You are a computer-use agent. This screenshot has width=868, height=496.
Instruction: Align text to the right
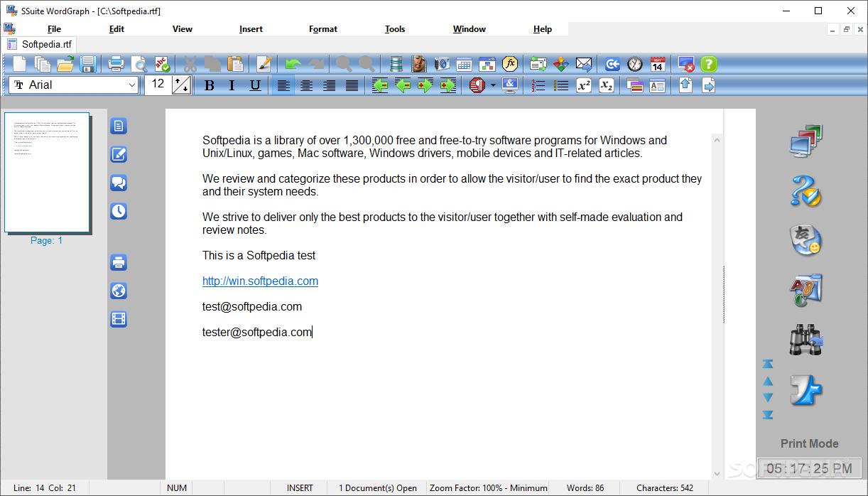pos(329,85)
